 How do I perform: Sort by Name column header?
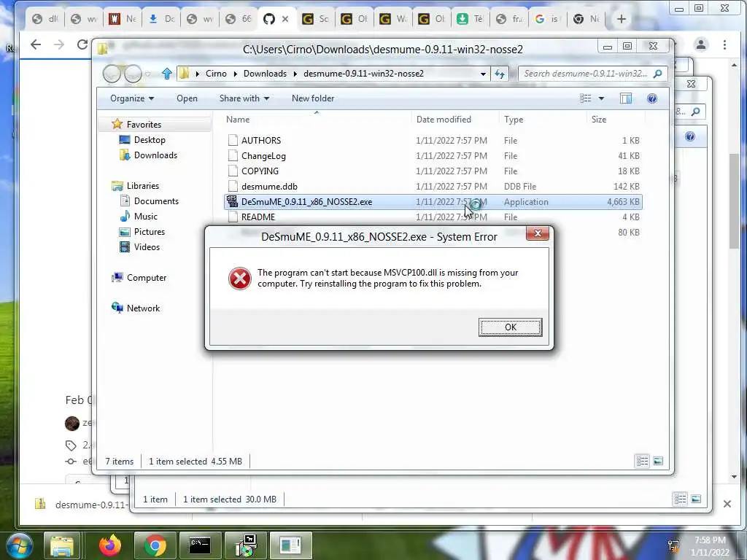tap(238, 120)
